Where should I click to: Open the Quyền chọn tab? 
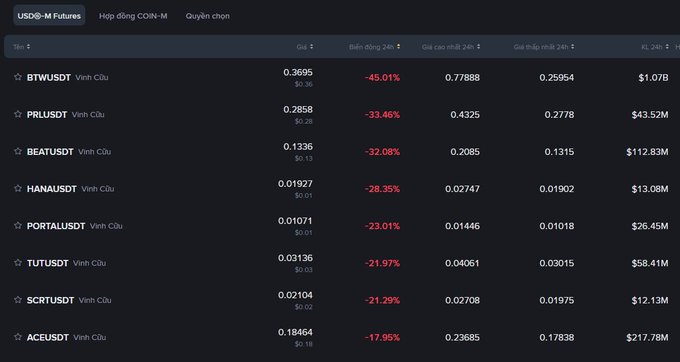click(208, 16)
